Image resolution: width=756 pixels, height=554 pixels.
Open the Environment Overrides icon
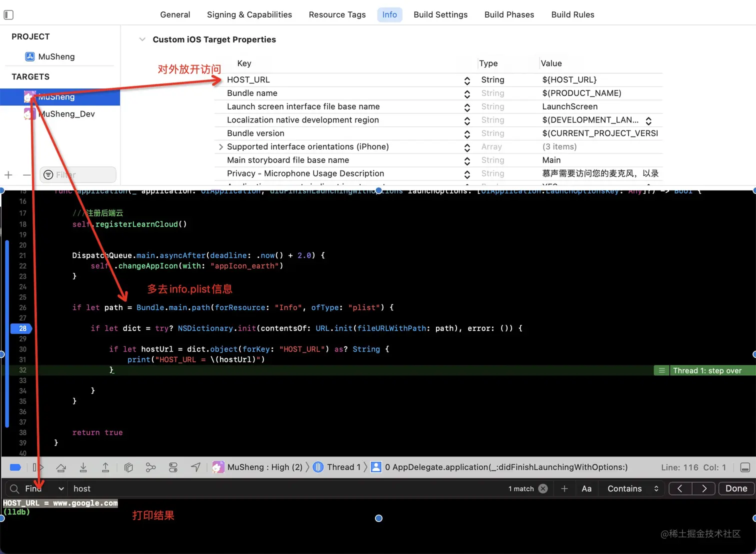(x=173, y=467)
